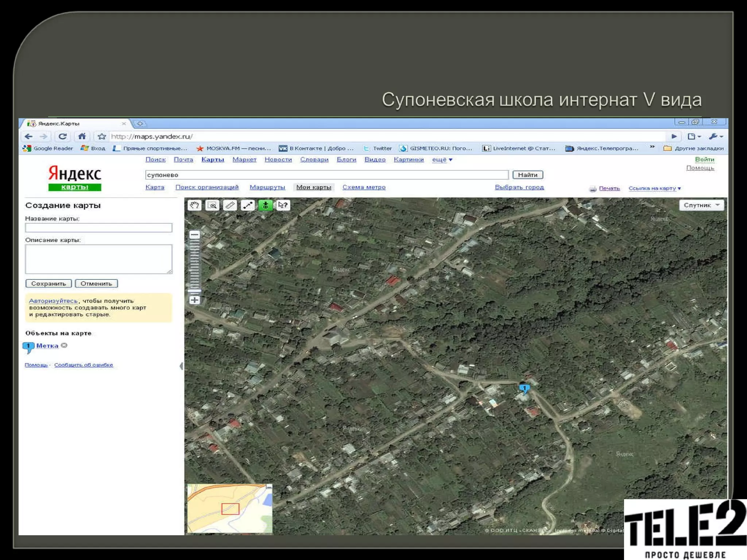Click blue placemark 1 on the map
The height and width of the screenshot is (560, 747).
(x=524, y=388)
